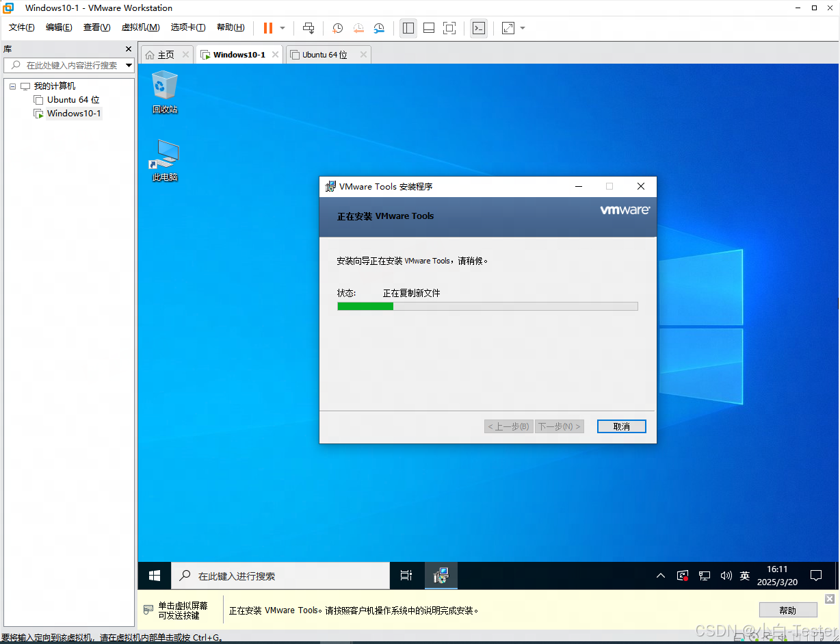Select 我的计算机 in the library tree

[55, 86]
